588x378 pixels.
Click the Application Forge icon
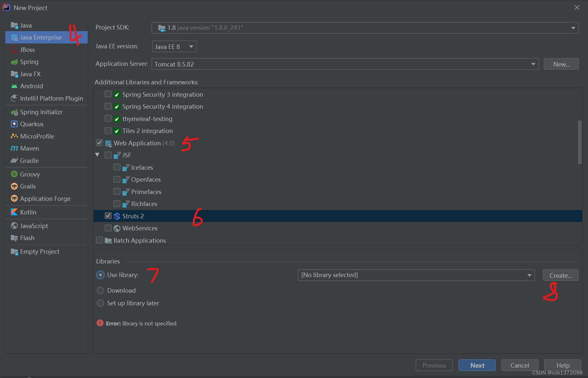tap(14, 199)
